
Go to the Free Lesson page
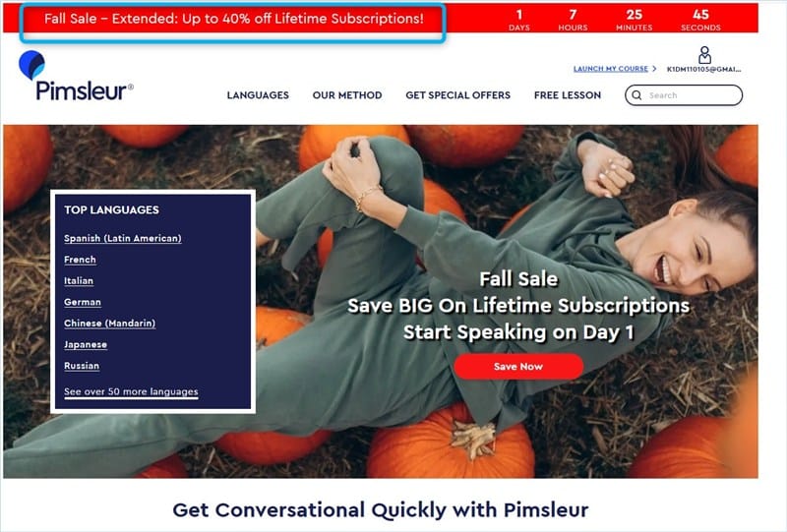point(568,95)
